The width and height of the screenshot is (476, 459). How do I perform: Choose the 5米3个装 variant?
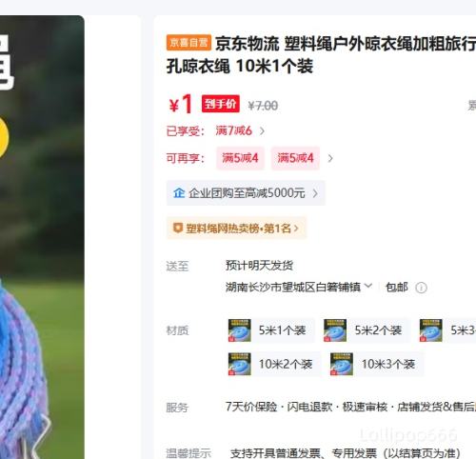coord(447,330)
